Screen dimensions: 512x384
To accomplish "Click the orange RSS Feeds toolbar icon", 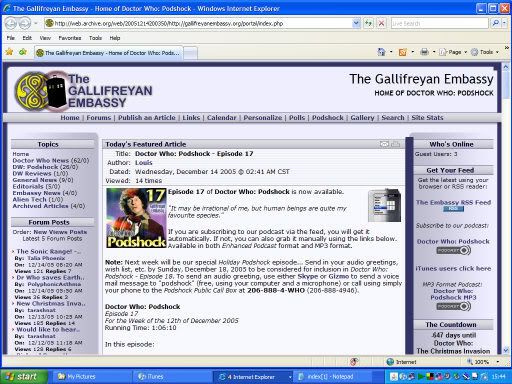I will pos(403,52).
